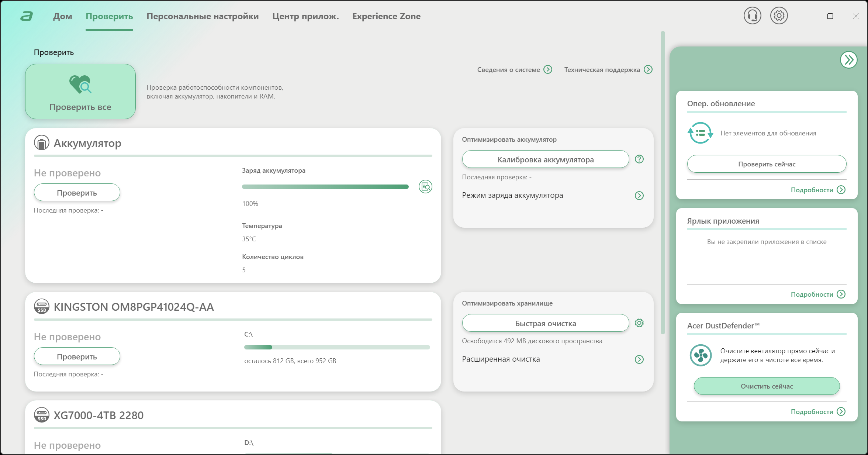Open Персональные настройки tab

point(203,16)
